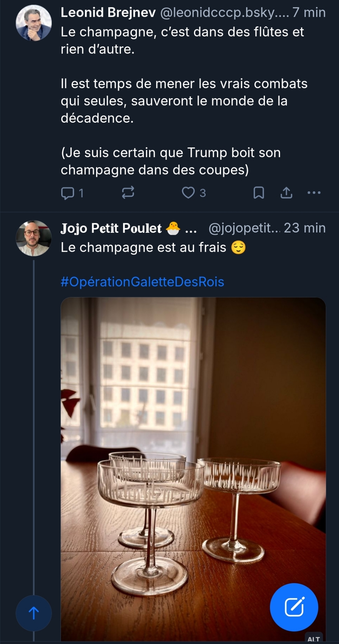Tap the blue compose new post button
This screenshot has width=339, height=644.
pyautogui.click(x=294, y=607)
